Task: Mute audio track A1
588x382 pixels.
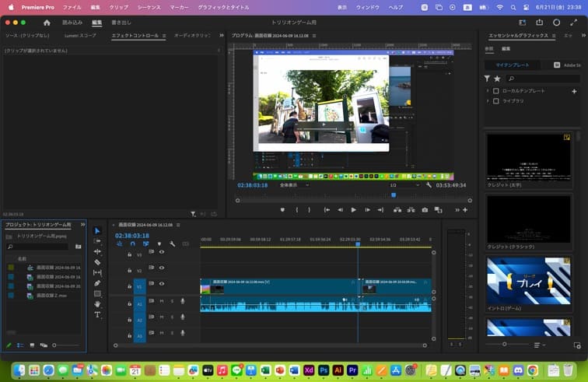Action: (162, 301)
